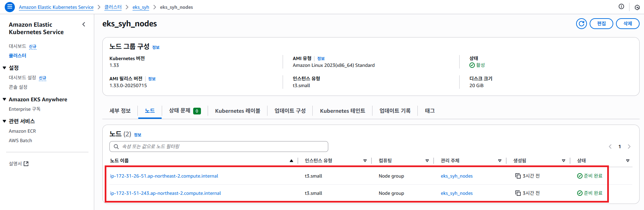
Task: Click page number 1 in pagination
Action: pyautogui.click(x=620, y=147)
